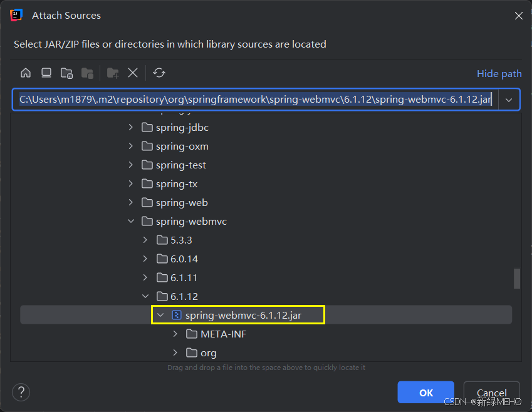Expand the 6.0.14 version folder
Image resolution: width=532 pixels, height=412 pixels.
145,259
